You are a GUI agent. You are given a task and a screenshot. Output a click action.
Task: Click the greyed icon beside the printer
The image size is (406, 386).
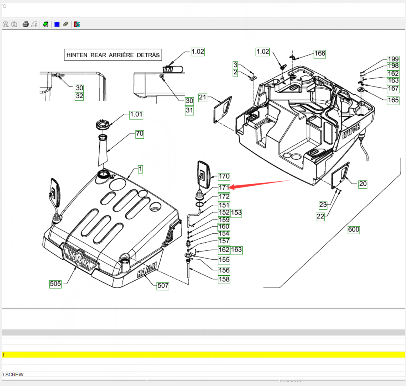coord(34,24)
